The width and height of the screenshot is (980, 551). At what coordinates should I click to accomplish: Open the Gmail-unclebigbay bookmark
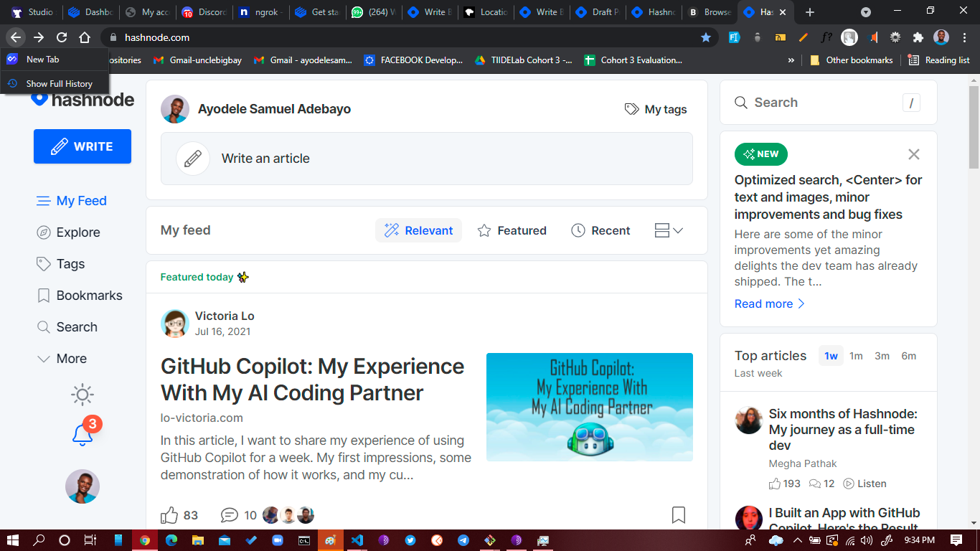tap(197, 60)
